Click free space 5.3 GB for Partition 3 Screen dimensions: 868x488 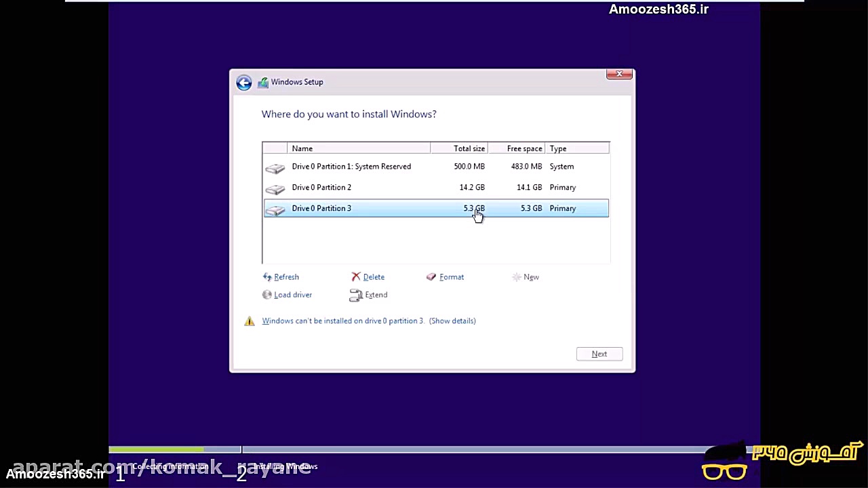pos(532,209)
